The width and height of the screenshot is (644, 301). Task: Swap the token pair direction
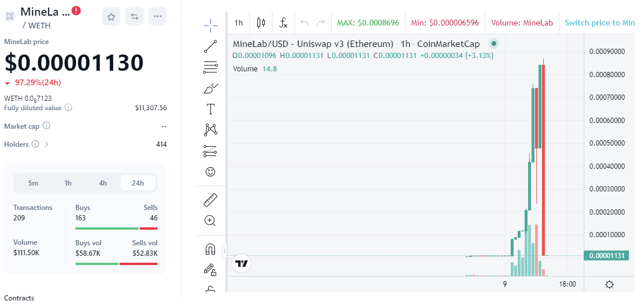point(134,16)
